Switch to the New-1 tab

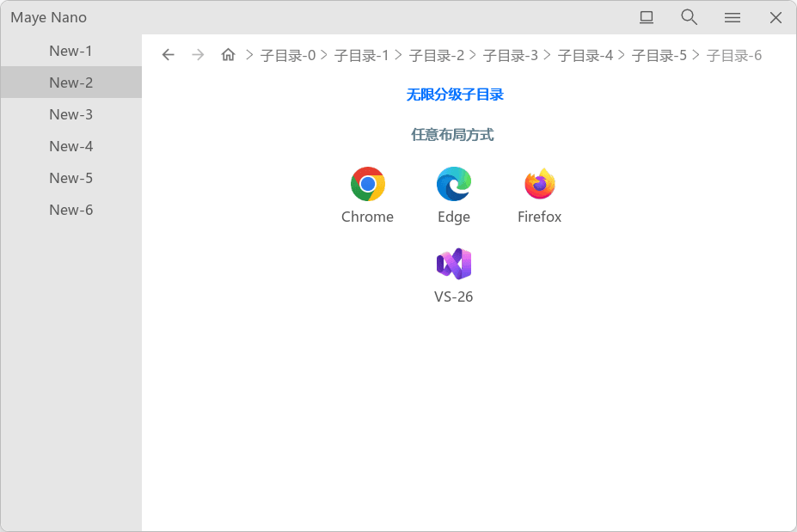(71, 51)
